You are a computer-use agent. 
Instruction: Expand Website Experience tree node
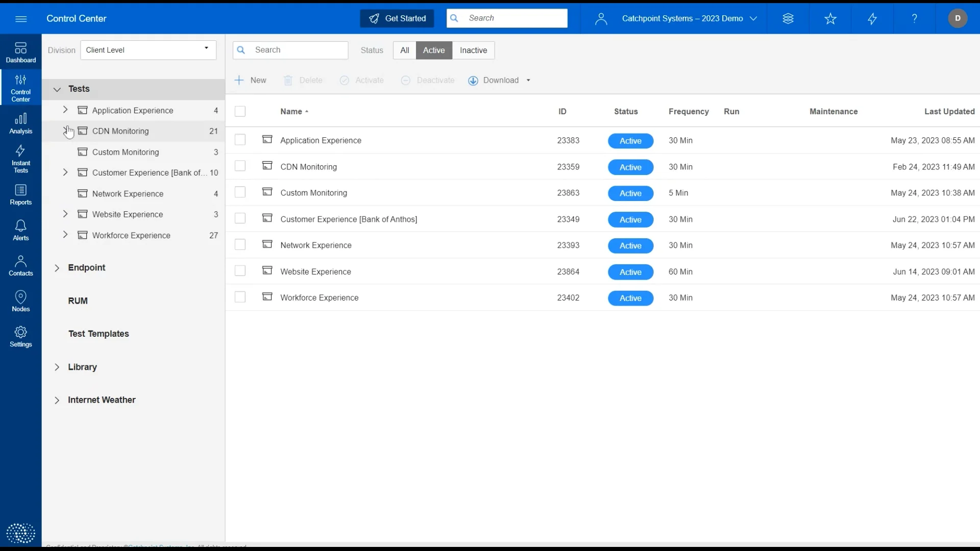[65, 214]
